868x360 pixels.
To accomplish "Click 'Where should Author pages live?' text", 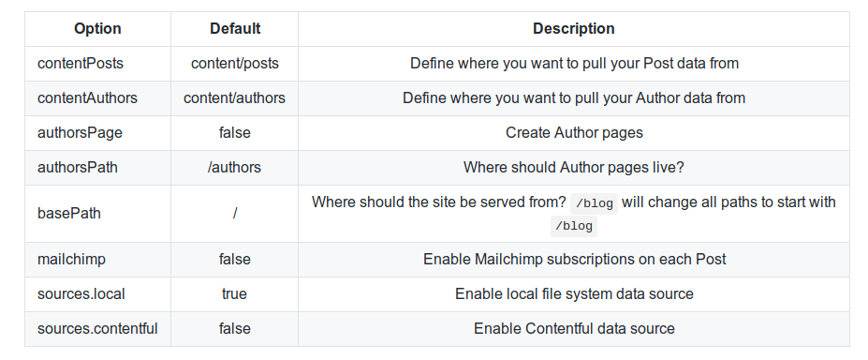I will click(574, 167).
